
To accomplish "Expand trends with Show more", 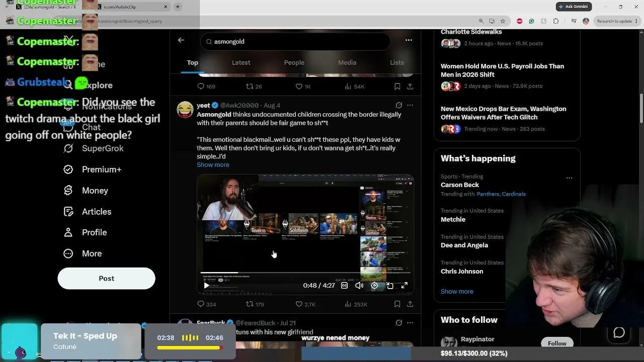I will (457, 292).
